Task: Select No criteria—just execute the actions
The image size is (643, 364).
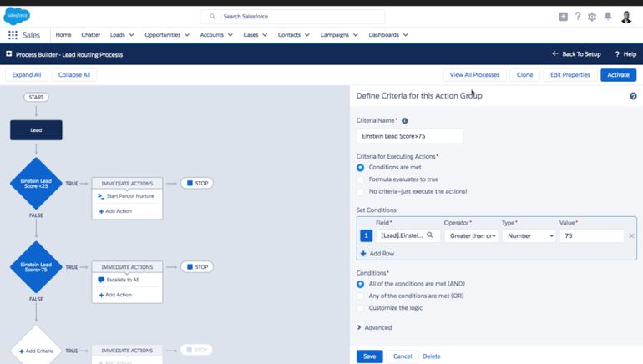Action: click(x=360, y=191)
